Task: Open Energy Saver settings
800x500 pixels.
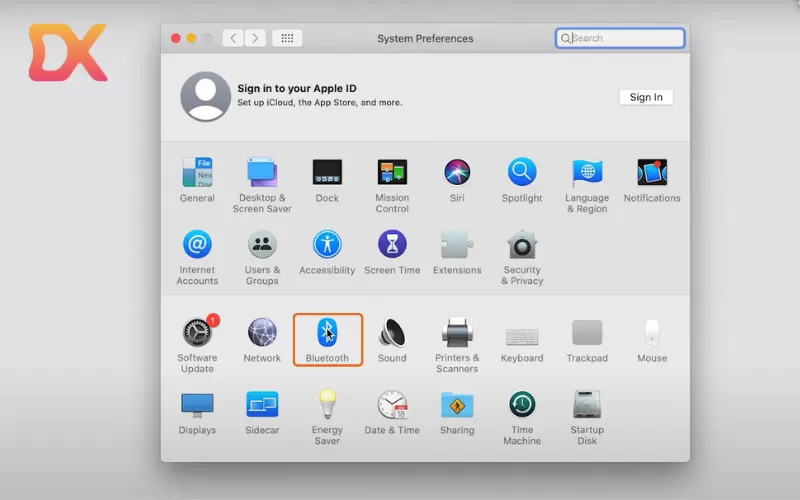Action: 327,405
